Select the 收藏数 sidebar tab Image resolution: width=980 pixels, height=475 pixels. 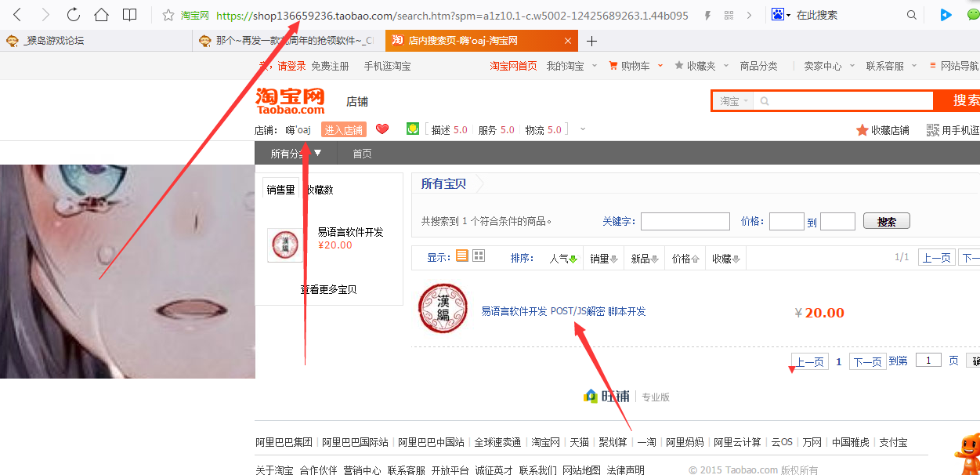[320, 190]
